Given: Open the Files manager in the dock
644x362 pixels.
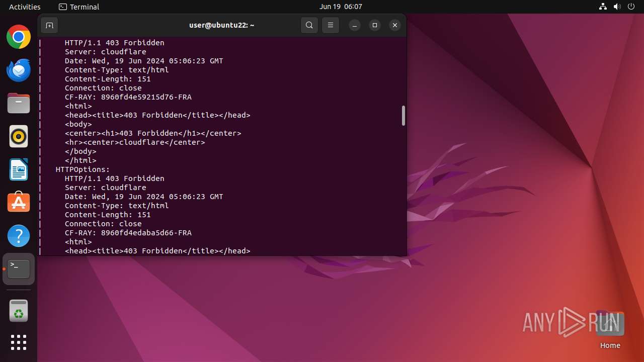Looking at the screenshot, I should point(19,103).
